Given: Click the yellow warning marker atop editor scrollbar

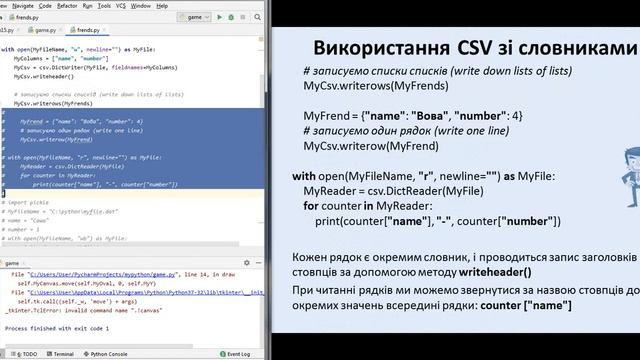Looking at the screenshot, I should (x=261, y=39).
